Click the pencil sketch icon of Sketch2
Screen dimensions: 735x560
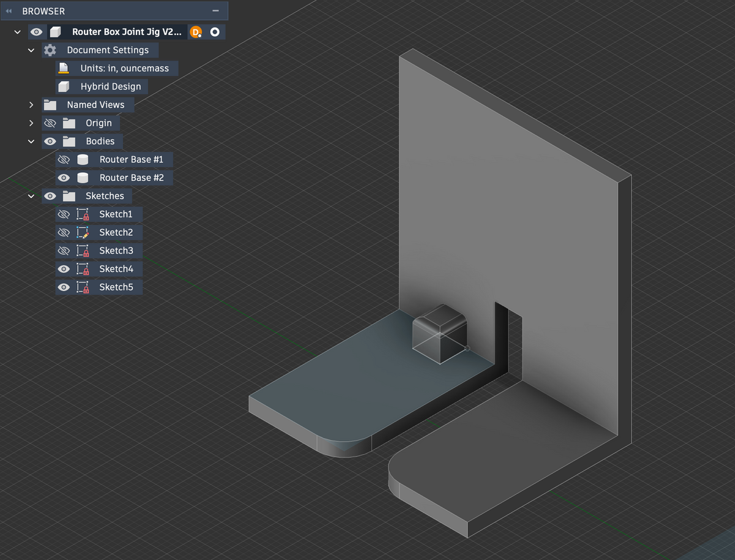click(x=83, y=232)
